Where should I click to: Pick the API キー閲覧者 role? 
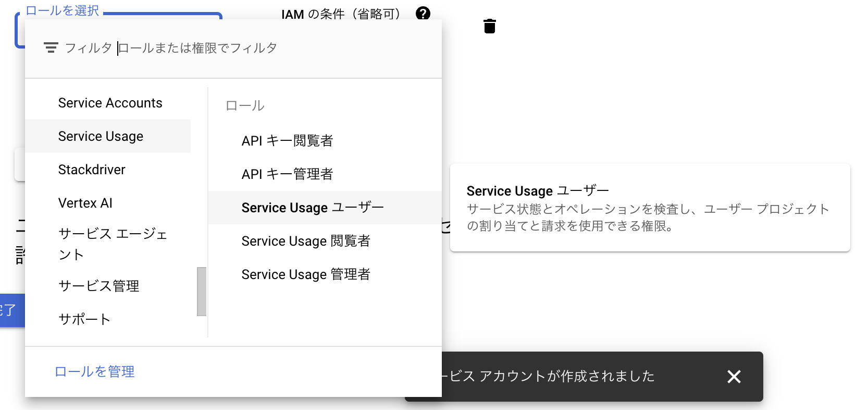[287, 141]
